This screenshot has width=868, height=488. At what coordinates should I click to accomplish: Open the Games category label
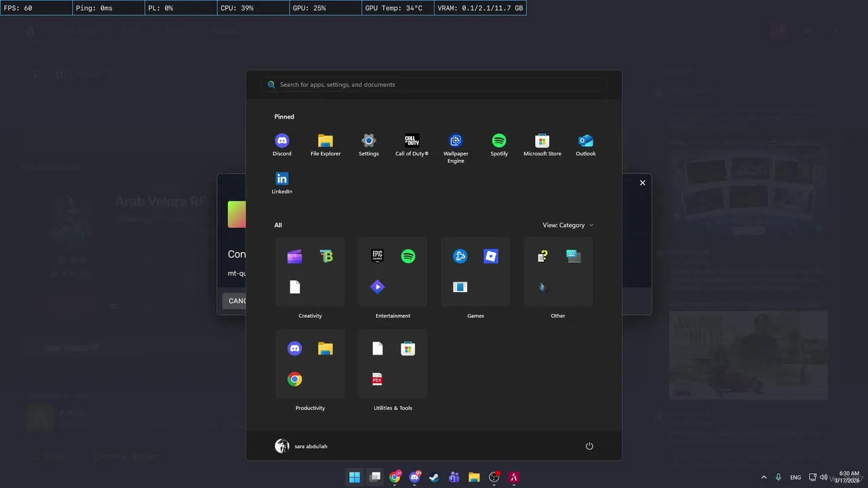click(475, 316)
